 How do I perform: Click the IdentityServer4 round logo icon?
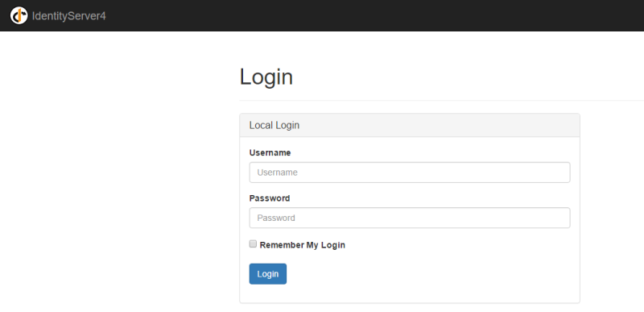19,15
